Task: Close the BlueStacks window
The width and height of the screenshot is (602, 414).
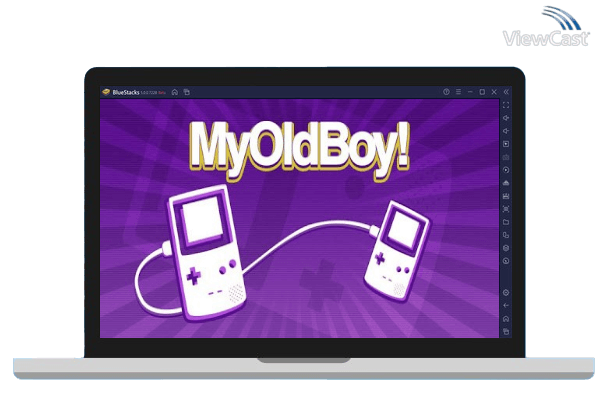Action: point(494,92)
